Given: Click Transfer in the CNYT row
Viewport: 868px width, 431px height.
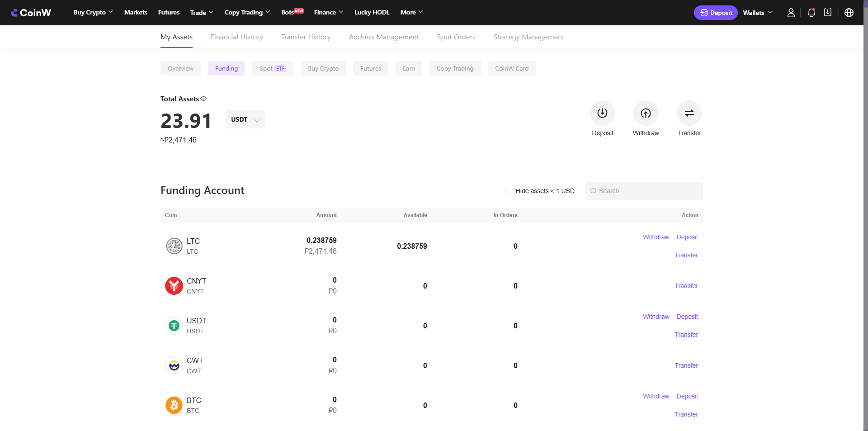Looking at the screenshot, I should pos(686,286).
